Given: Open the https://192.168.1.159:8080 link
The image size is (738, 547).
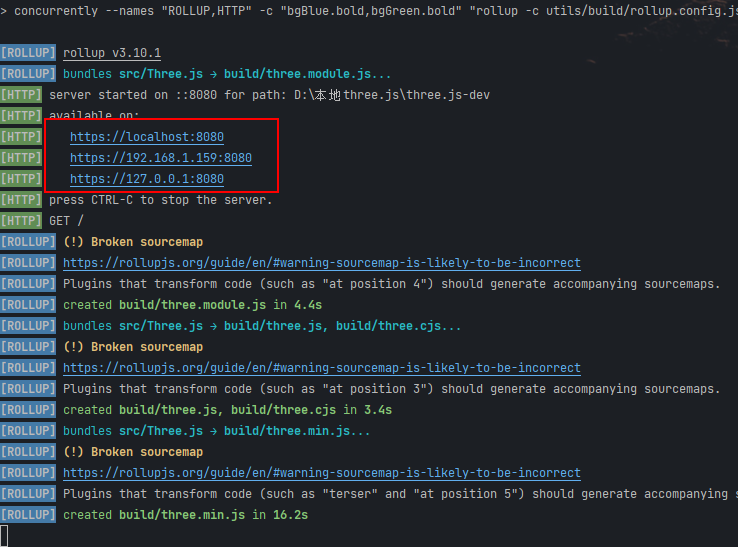Looking at the screenshot, I should click(161, 158).
